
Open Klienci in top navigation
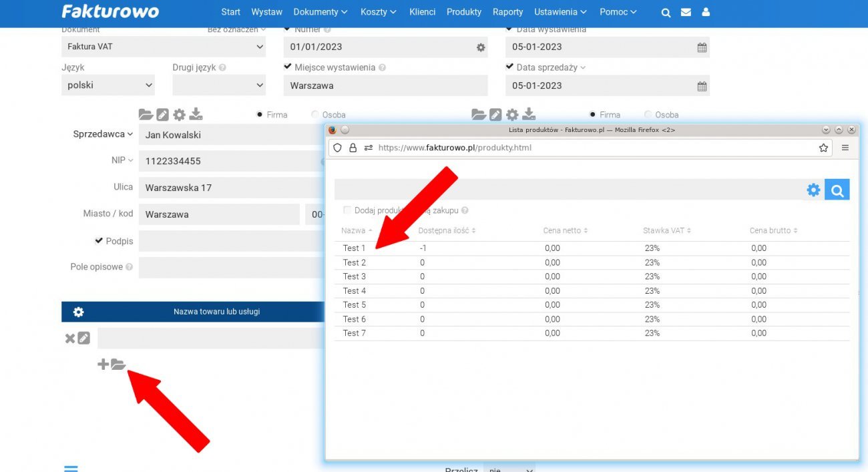coord(423,12)
